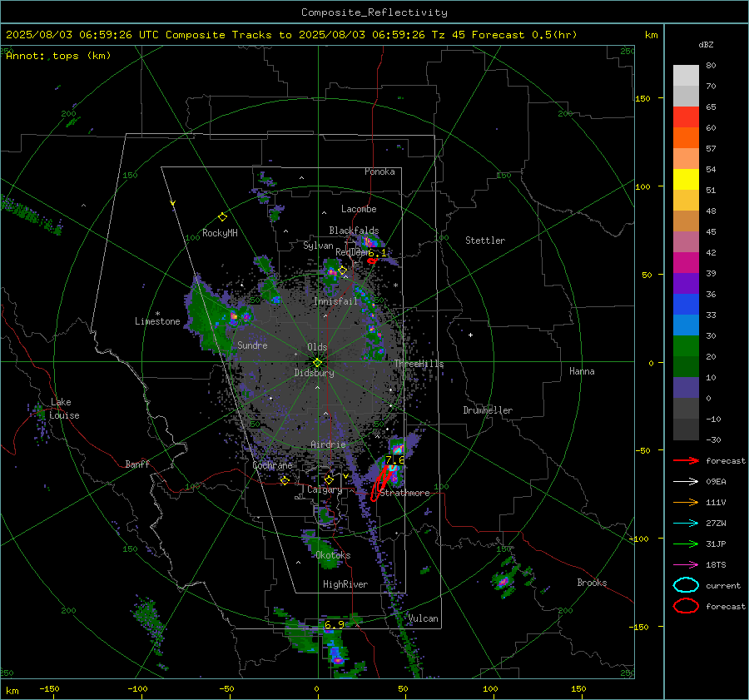
Task: Click the Lake Louise label
Action: click(x=64, y=409)
